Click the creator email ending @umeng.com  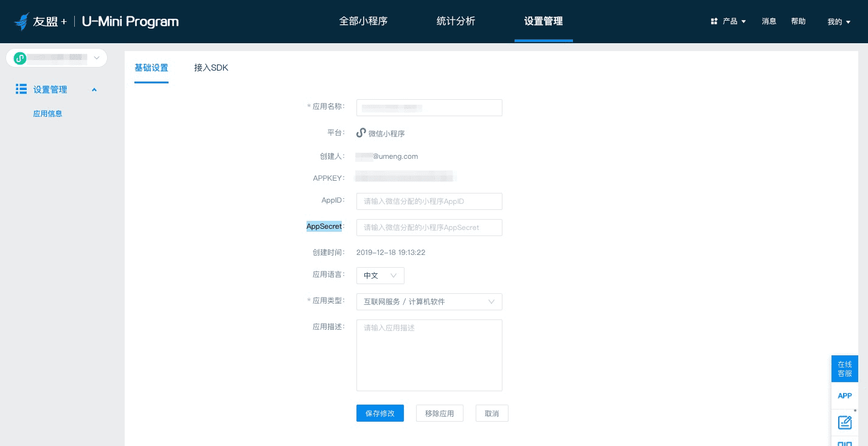[387, 156]
